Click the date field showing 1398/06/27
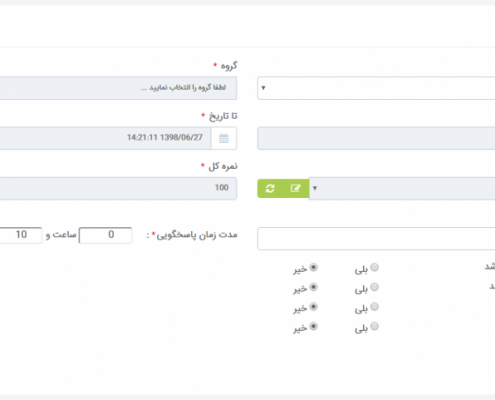 pyautogui.click(x=105, y=138)
